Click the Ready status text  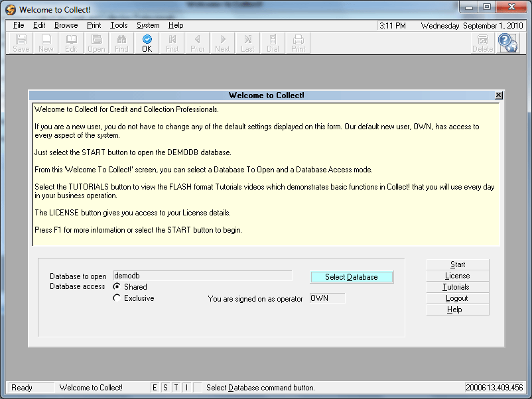[x=22, y=388]
